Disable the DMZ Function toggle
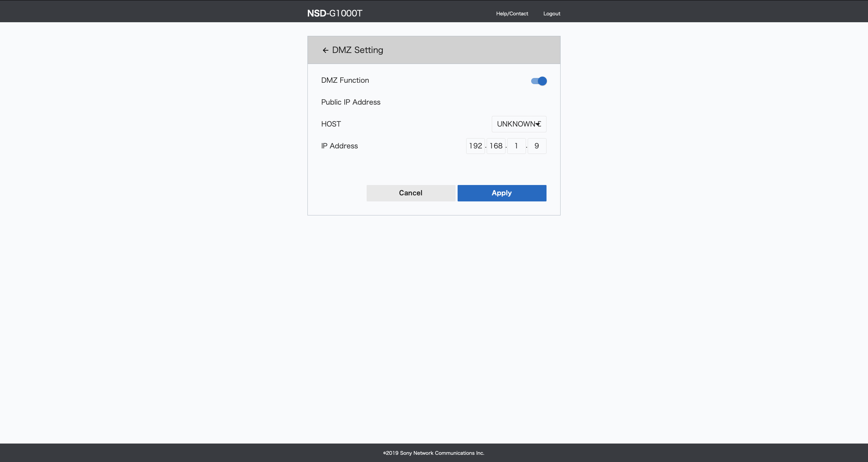 pos(538,81)
